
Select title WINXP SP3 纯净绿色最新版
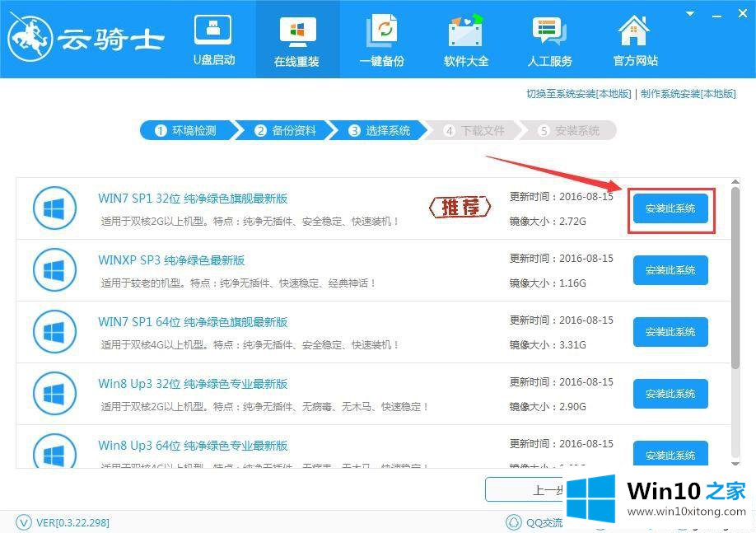pyautogui.click(x=171, y=260)
